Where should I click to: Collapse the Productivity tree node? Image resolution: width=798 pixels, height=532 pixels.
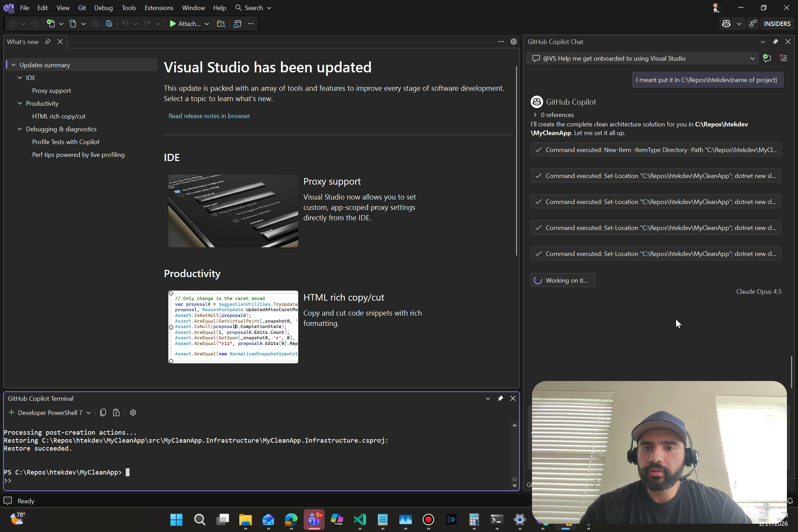20,103
